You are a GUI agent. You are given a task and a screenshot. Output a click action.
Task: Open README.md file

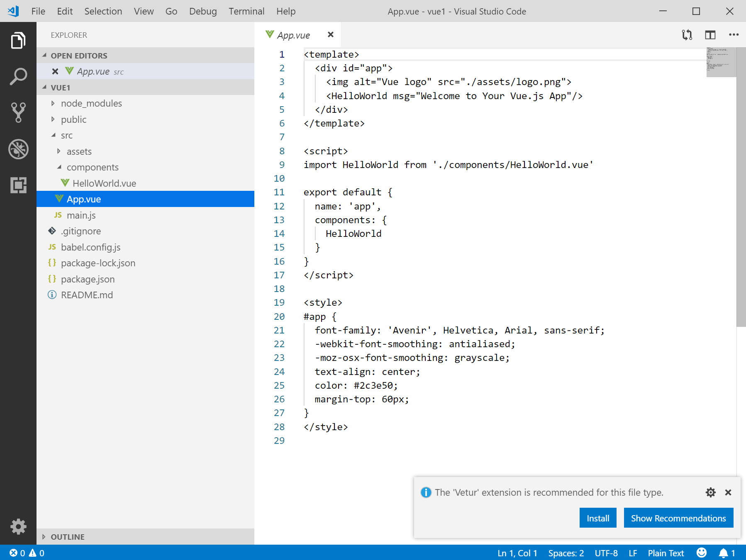[145, 295]
